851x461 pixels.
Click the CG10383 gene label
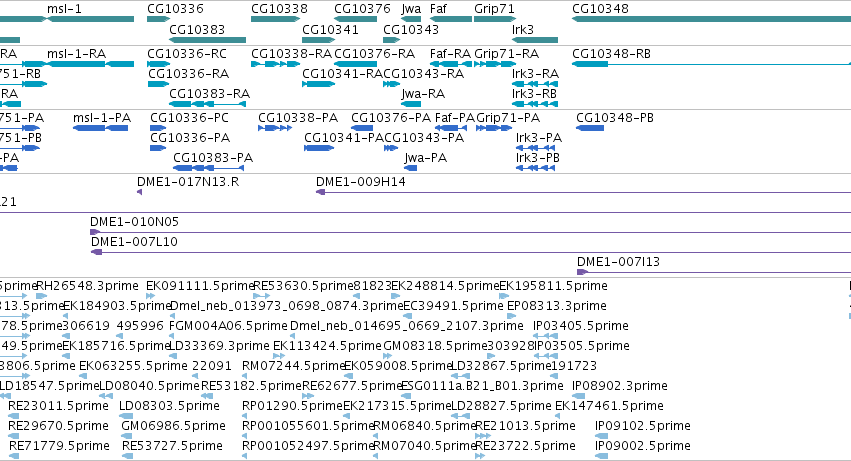(x=197, y=29)
